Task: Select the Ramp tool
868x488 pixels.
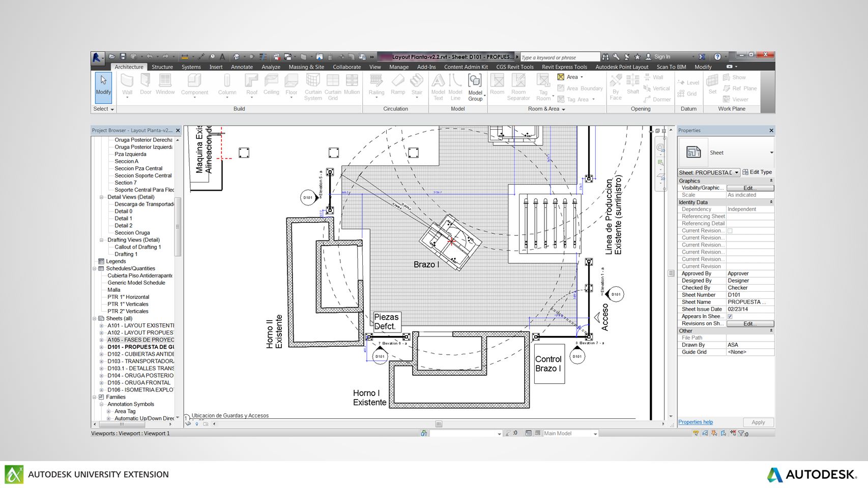Action: (398, 84)
